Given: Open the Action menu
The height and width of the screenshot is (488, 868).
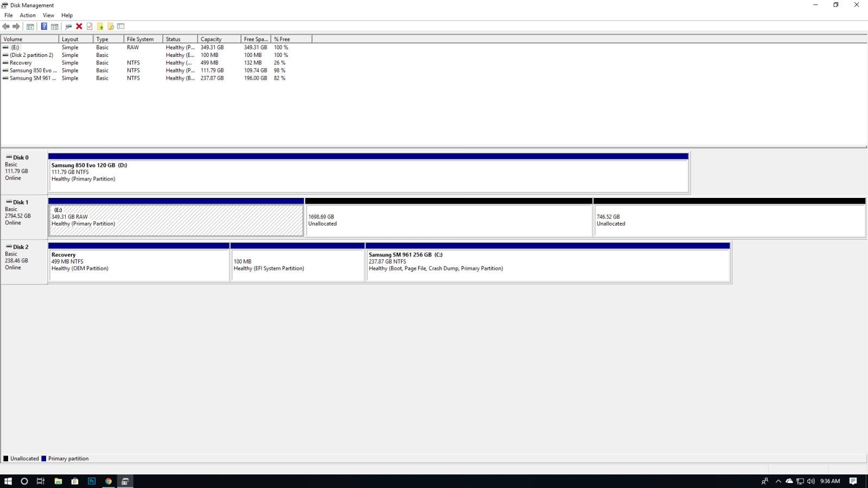Looking at the screenshot, I should 28,15.
